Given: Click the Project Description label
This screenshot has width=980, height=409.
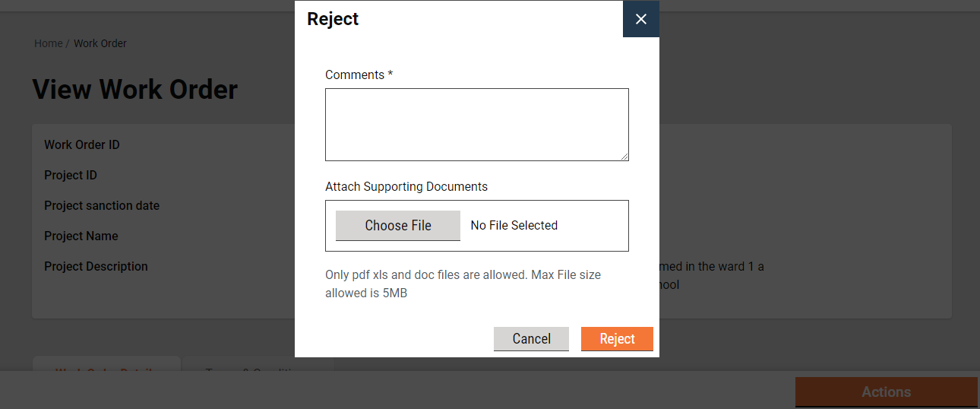Looking at the screenshot, I should coord(96,267).
